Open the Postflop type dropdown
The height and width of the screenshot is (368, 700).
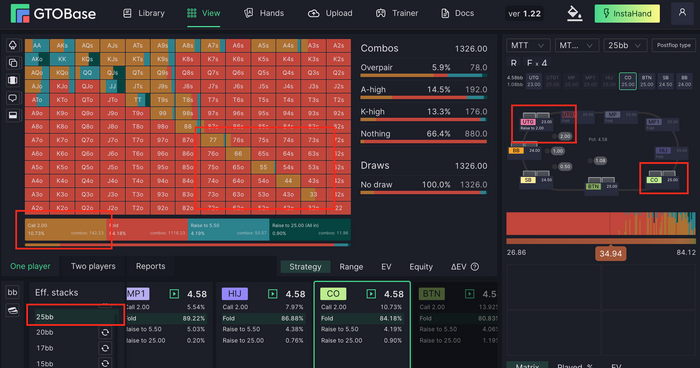(x=674, y=46)
